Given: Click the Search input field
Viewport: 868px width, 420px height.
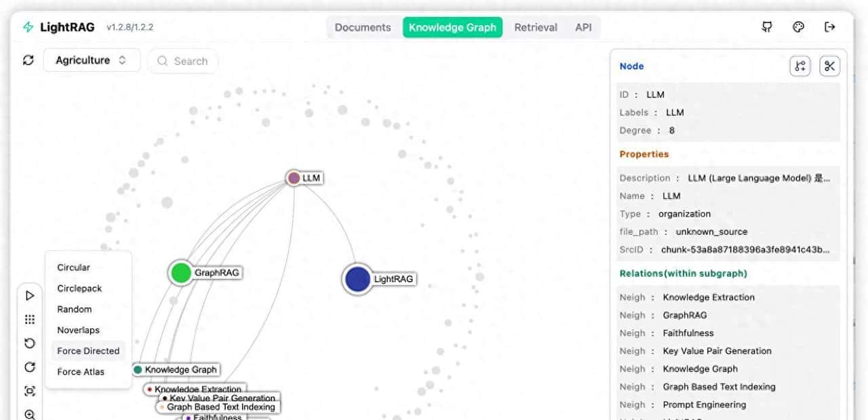Looking at the screenshot, I should 183,61.
